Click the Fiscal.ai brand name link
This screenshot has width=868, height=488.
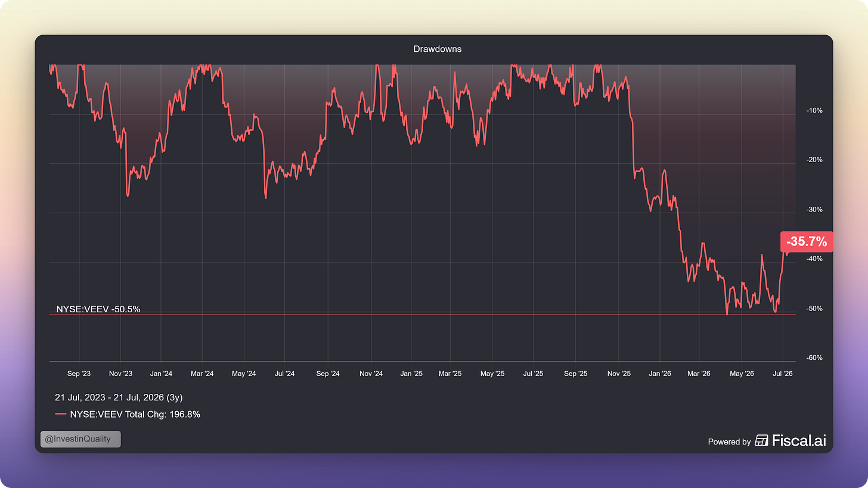pos(799,440)
